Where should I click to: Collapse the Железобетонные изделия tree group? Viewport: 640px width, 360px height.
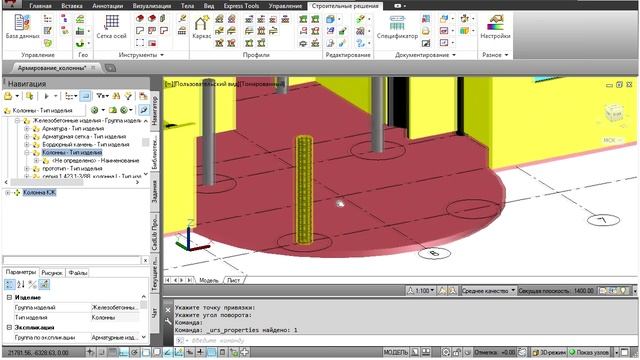tap(18, 121)
